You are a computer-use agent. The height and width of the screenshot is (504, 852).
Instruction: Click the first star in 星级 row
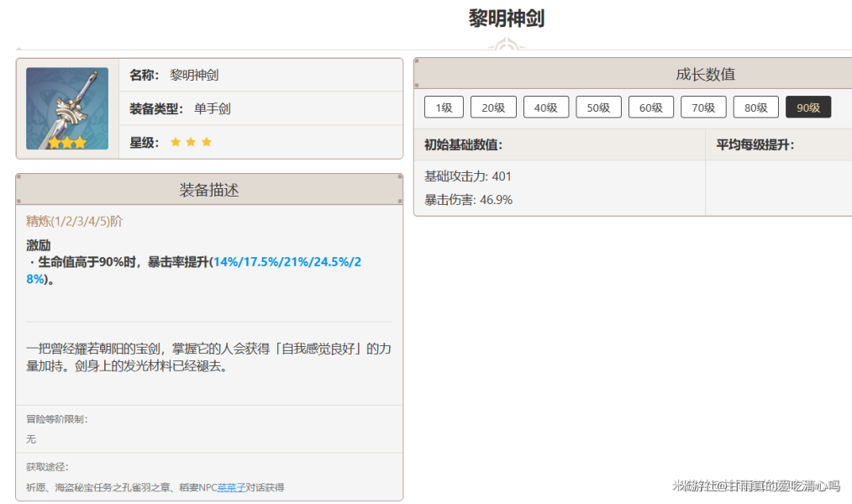click(176, 142)
